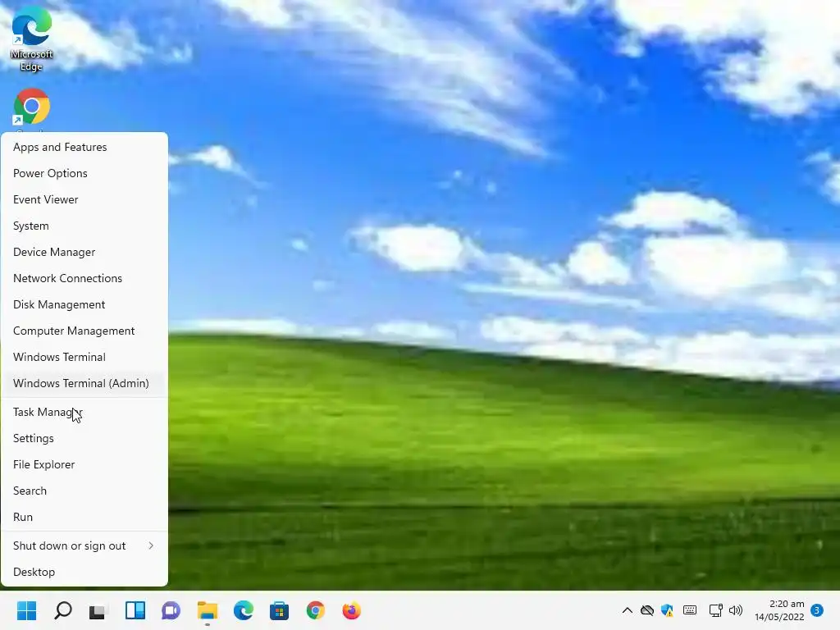The width and height of the screenshot is (840, 630).
Task: Select Apps and Features
Action: pos(84,147)
